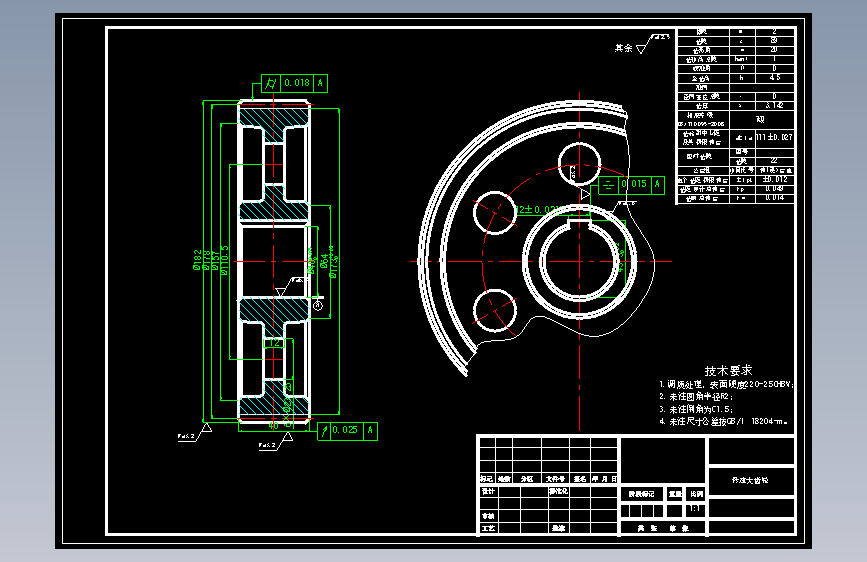Screen dimensions: 867x562
Task: Click requirement line 2 未注圆角半径R2
Action: [696, 397]
